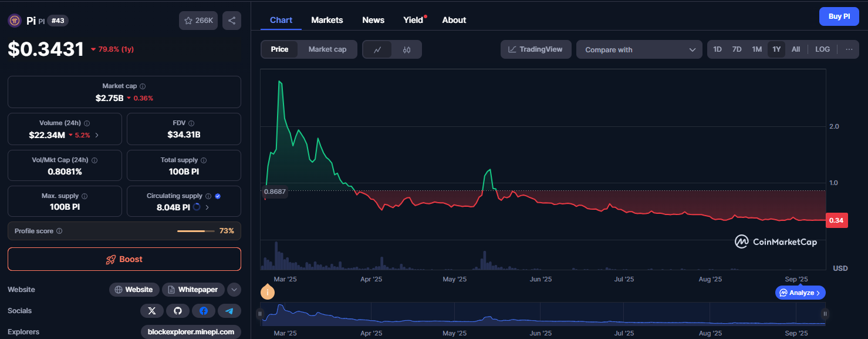Open the Yield tab
This screenshot has height=339, width=868.
(x=412, y=19)
